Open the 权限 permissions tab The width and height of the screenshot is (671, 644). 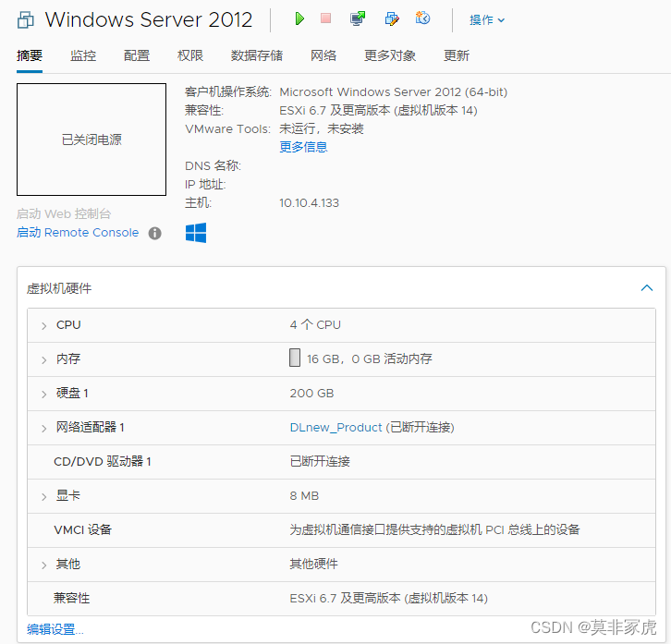pyautogui.click(x=190, y=55)
